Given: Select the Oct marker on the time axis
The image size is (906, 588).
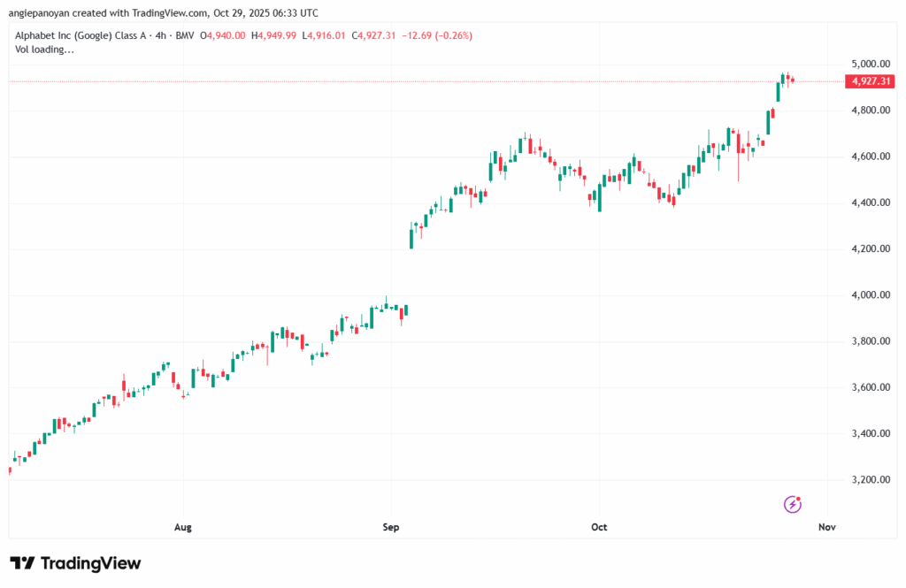Looking at the screenshot, I should click(x=599, y=528).
